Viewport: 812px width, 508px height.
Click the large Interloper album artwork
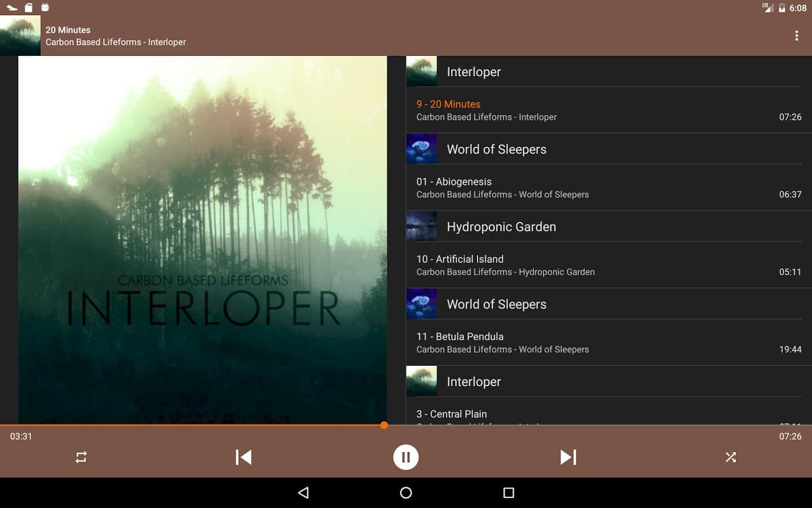(x=202, y=240)
